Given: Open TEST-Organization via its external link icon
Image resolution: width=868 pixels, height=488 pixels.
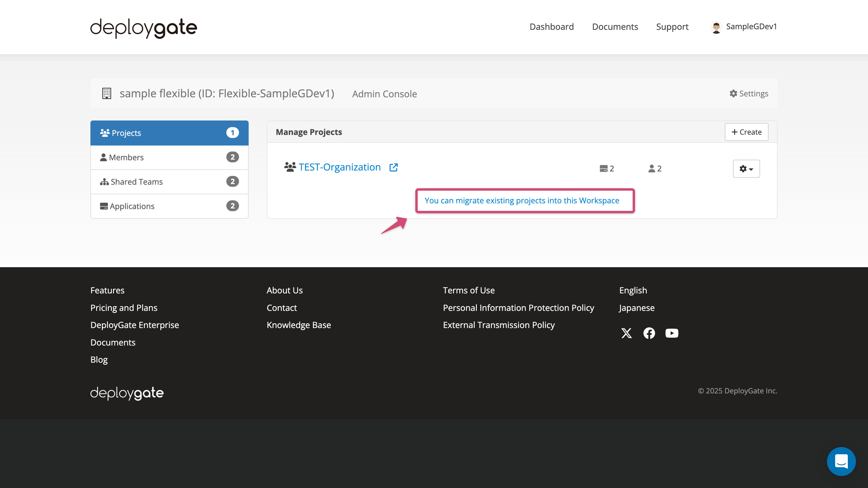Looking at the screenshot, I should coord(394,167).
